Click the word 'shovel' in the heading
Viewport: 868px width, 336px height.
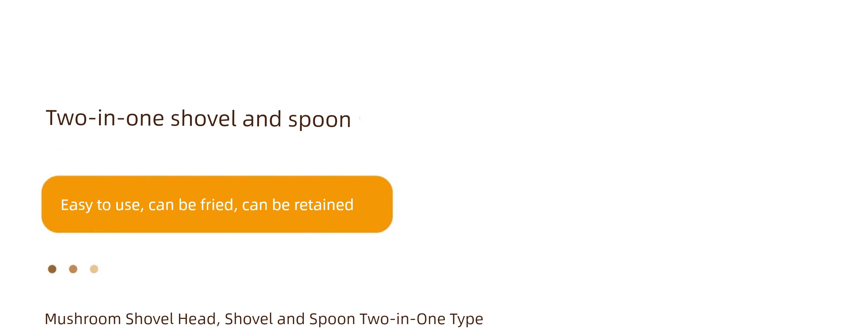203,118
